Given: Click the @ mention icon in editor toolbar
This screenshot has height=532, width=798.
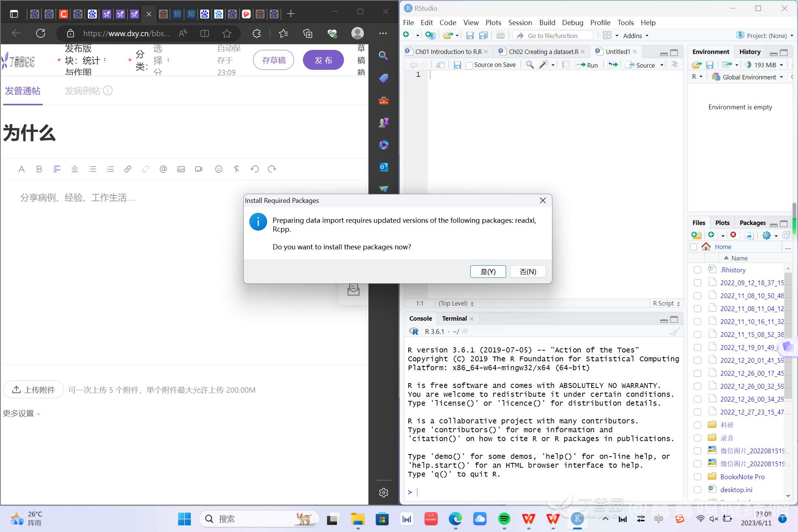Looking at the screenshot, I should coord(163,169).
